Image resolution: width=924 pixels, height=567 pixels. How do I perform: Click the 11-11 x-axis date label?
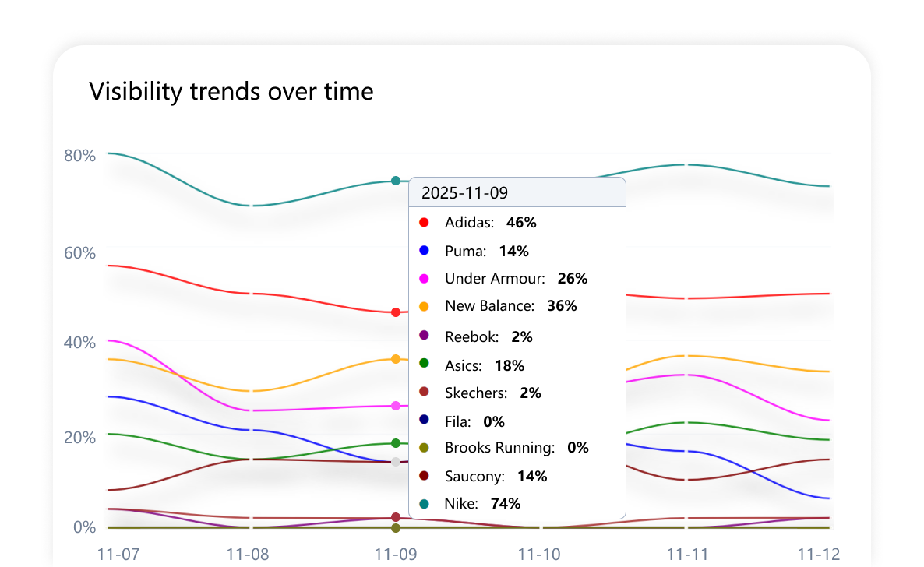(x=687, y=554)
